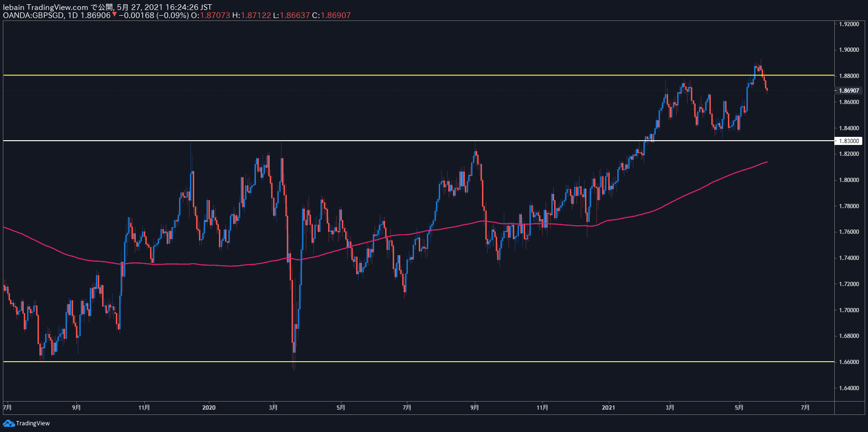Screen dimensions: 868x432
Task: Click the TradingView cloud logo icon
Action: 9,423
